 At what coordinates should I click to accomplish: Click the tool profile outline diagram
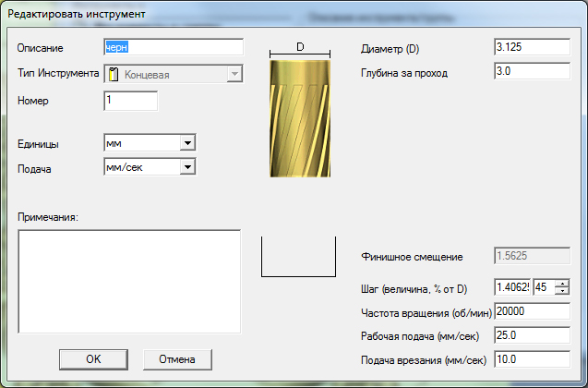click(x=300, y=257)
